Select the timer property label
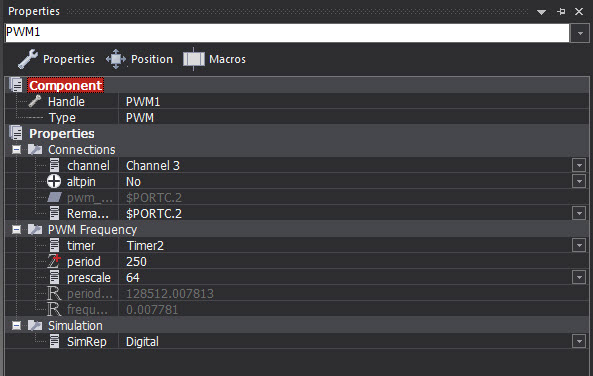The image size is (593, 376). click(x=81, y=245)
